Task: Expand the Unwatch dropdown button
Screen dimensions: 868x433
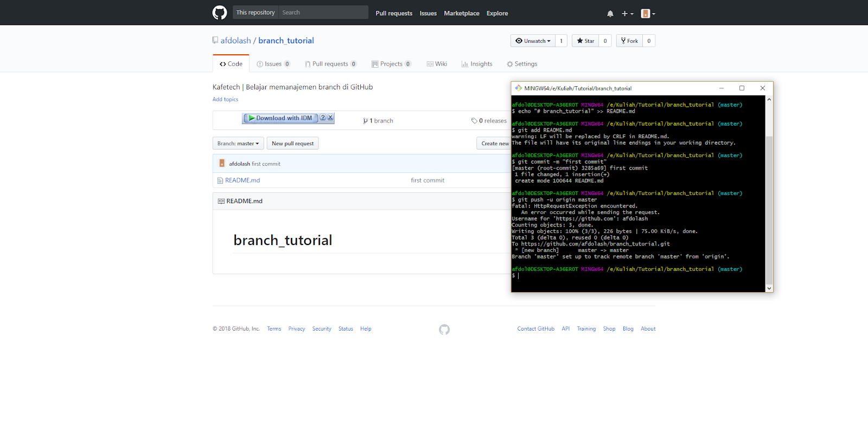Action: click(533, 41)
